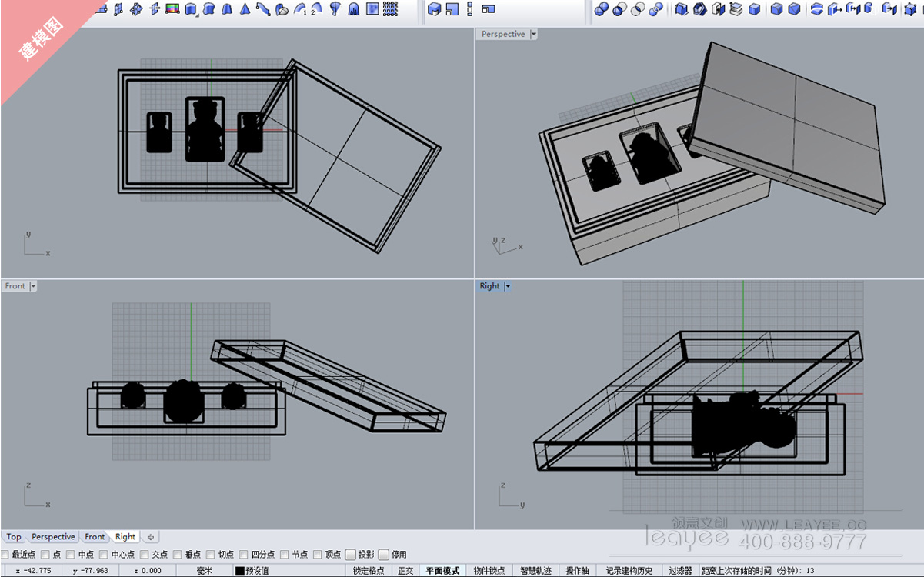Click the Boolean Union icon
The image size is (924, 577).
point(602,9)
